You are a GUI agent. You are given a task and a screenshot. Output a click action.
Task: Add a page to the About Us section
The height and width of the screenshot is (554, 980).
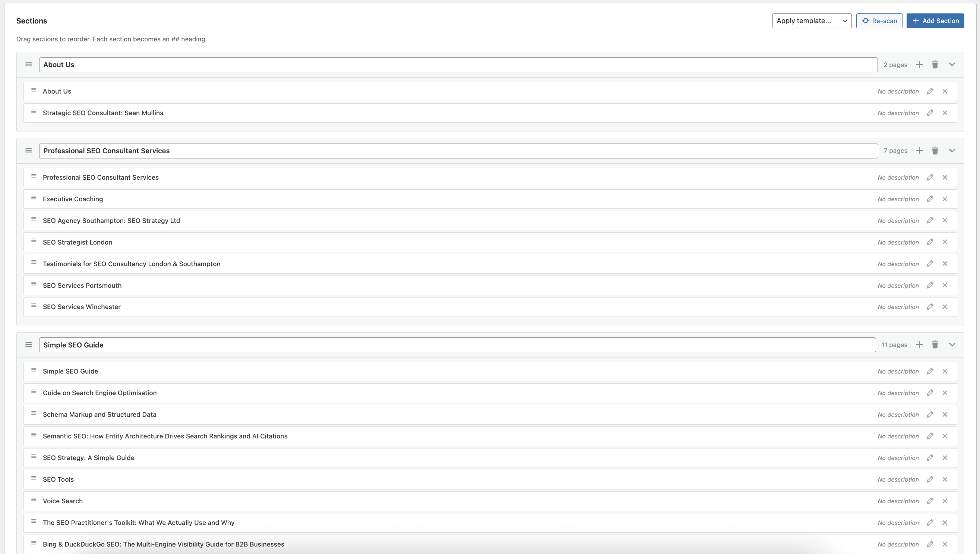(x=920, y=64)
